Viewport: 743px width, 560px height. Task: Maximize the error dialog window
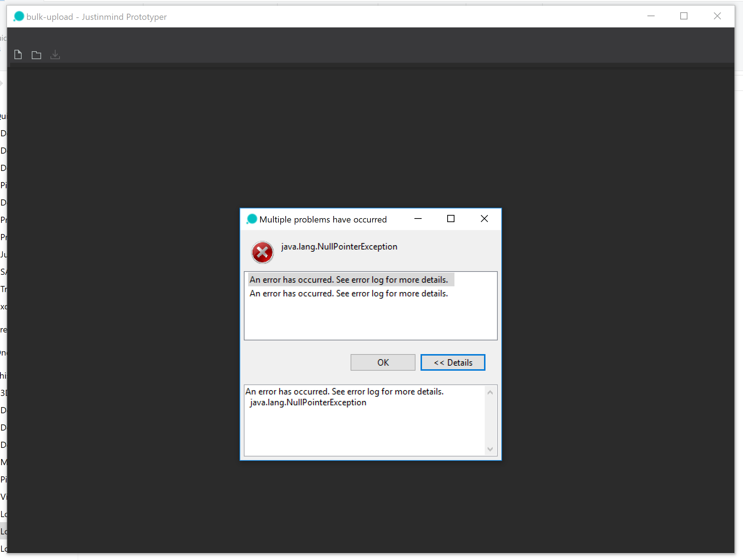tap(450, 219)
